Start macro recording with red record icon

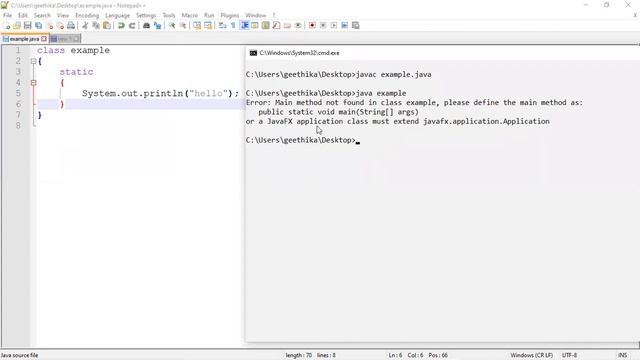point(312,25)
